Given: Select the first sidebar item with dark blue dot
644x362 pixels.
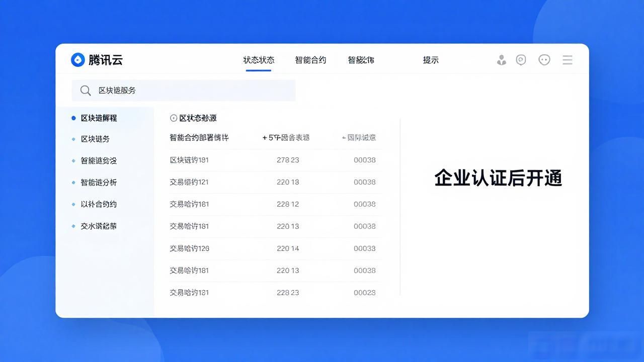Looking at the screenshot, I should pyautogui.click(x=99, y=118).
